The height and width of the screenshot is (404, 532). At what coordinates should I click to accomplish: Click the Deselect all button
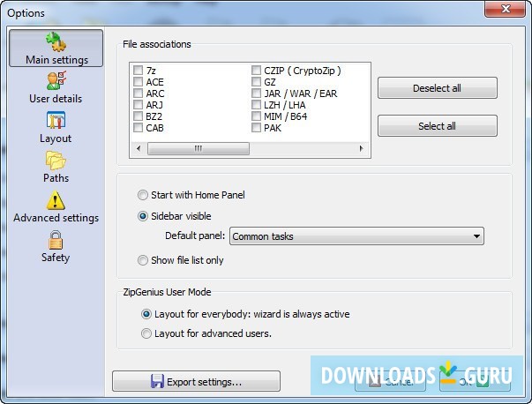coord(438,88)
